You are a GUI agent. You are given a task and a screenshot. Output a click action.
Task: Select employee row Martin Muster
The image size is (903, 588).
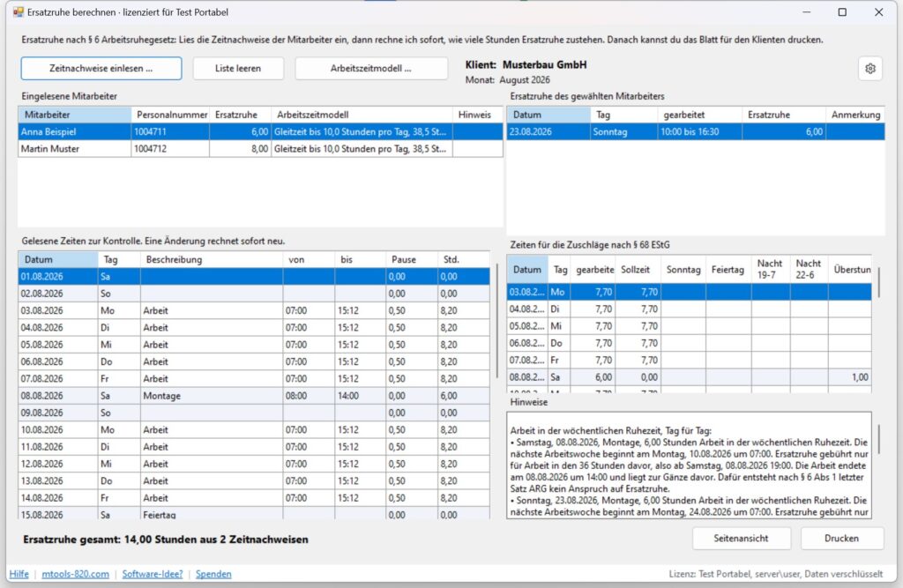click(260, 149)
